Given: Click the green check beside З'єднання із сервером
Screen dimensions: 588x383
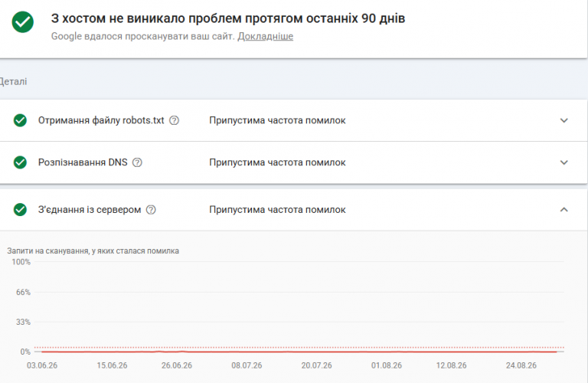Looking at the screenshot, I should tap(20, 210).
